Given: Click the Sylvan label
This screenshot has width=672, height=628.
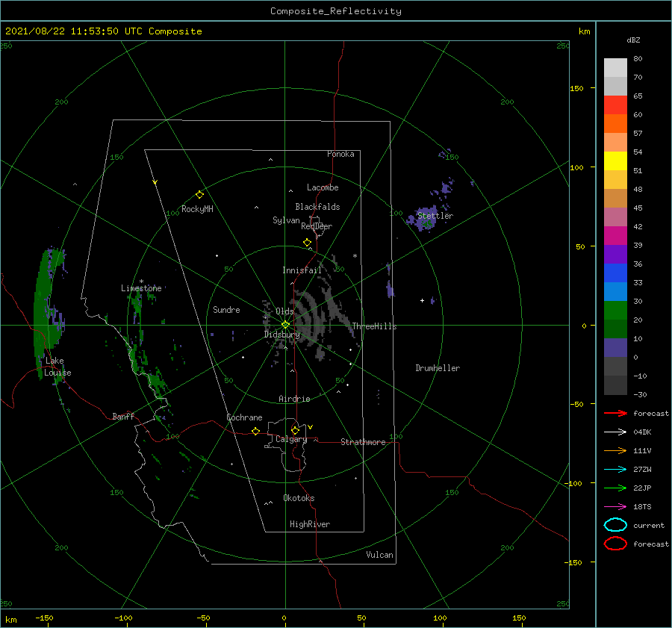Looking at the screenshot, I should click(x=286, y=220).
